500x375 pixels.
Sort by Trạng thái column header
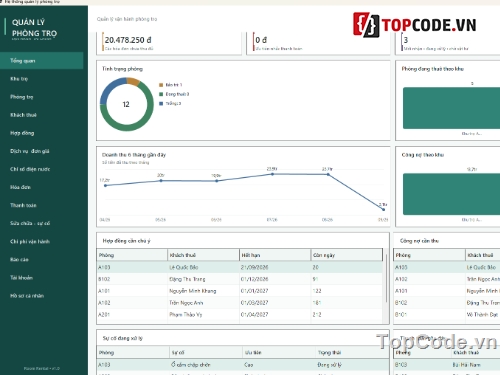coord(352,352)
